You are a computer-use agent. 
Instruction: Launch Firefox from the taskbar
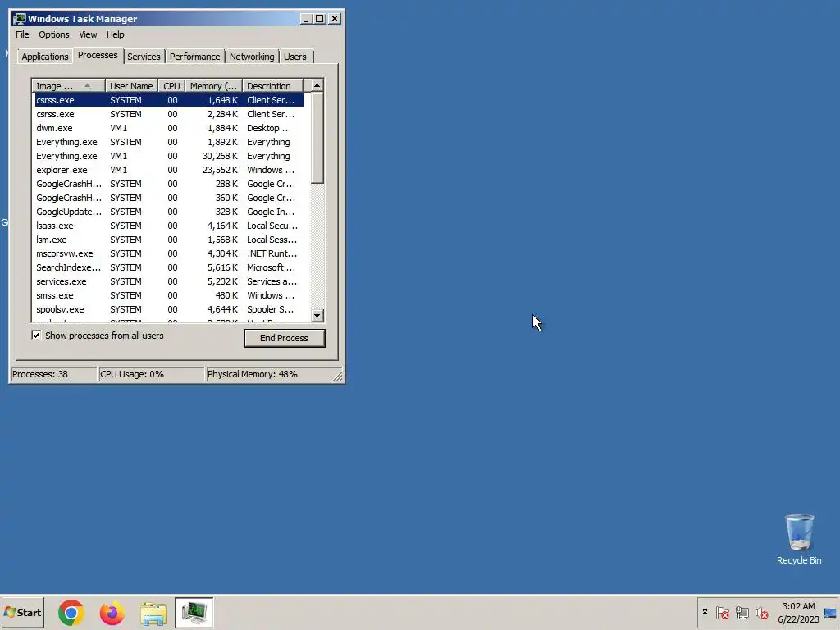tap(112, 613)
